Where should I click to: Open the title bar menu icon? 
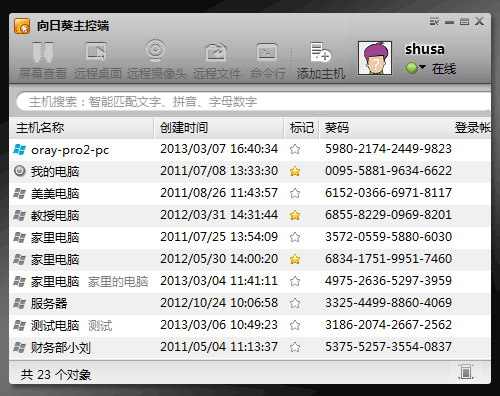(x=434, y=22)
